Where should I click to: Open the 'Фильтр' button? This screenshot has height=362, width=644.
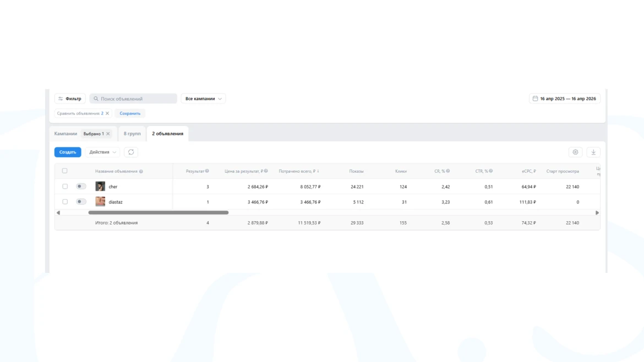70,98
